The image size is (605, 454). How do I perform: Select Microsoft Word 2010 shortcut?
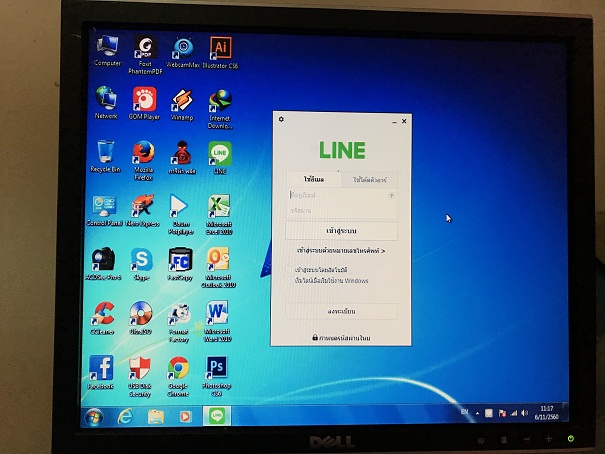[x=217, y=322]
